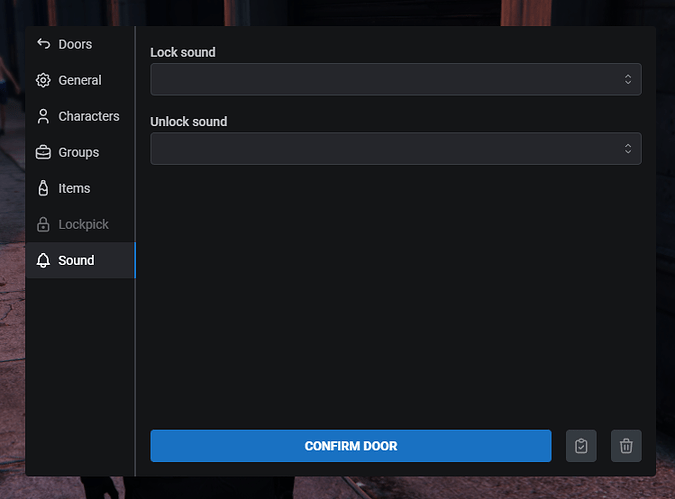The width and height of the screenshot is (675, 499).
Task: Click the Lock sound chevron arrows
Action: tap(628, 79)
